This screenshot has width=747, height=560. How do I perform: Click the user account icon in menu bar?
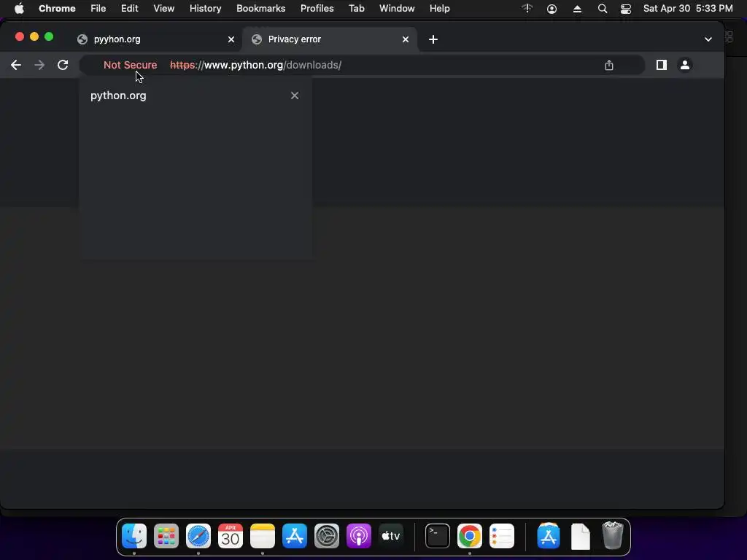coord(551,9)
